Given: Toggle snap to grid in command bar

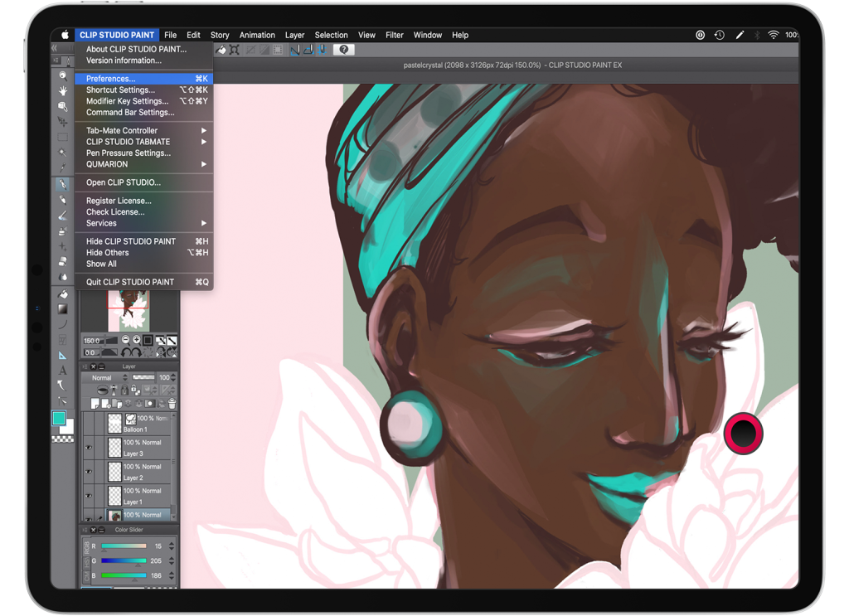Looking at the screenshot, I should coord(323,50).
